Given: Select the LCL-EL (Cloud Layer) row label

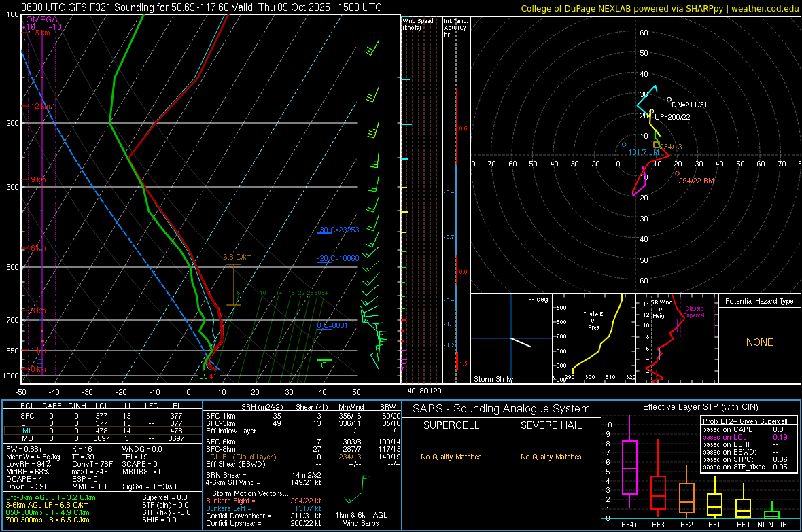Looking at the screenshot, I should (x=241, y=457).
